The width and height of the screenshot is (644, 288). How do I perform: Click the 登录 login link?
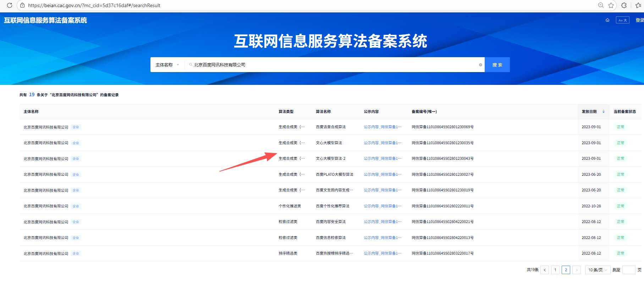639,20
